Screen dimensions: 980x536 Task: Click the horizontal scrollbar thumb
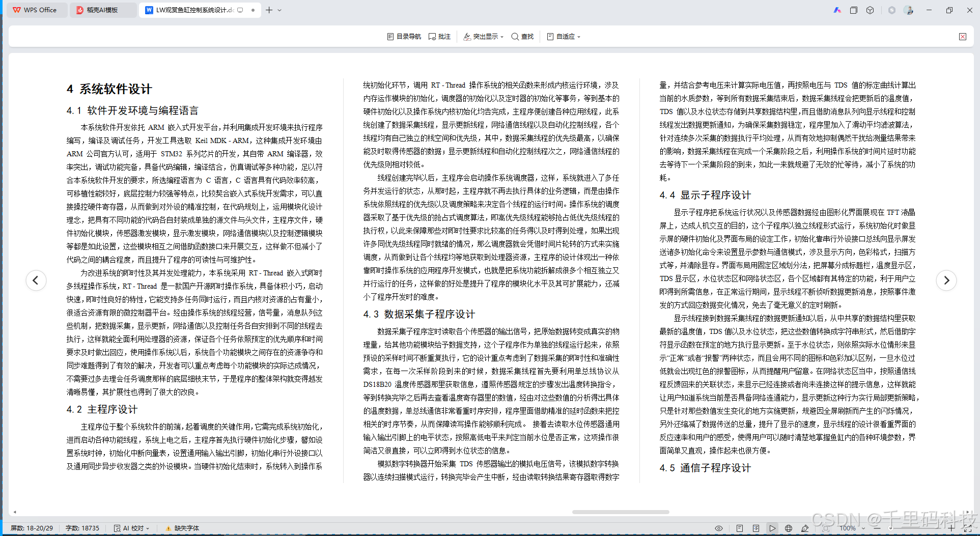[x=621, y=512]
